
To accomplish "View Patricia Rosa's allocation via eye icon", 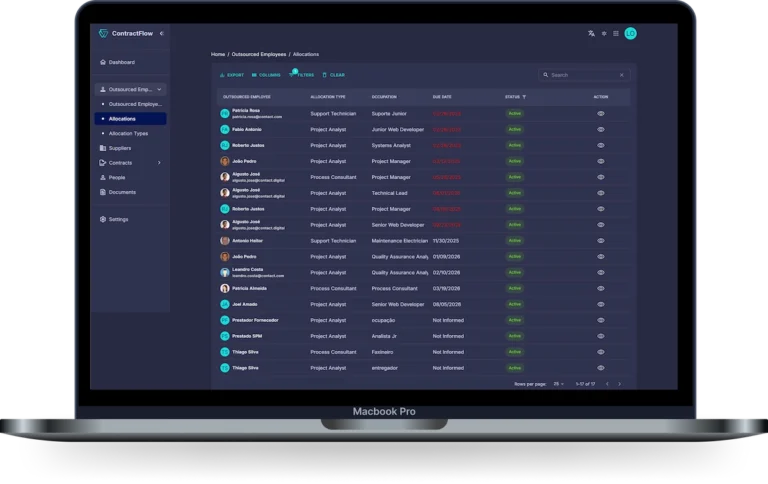I will [601, 114].
